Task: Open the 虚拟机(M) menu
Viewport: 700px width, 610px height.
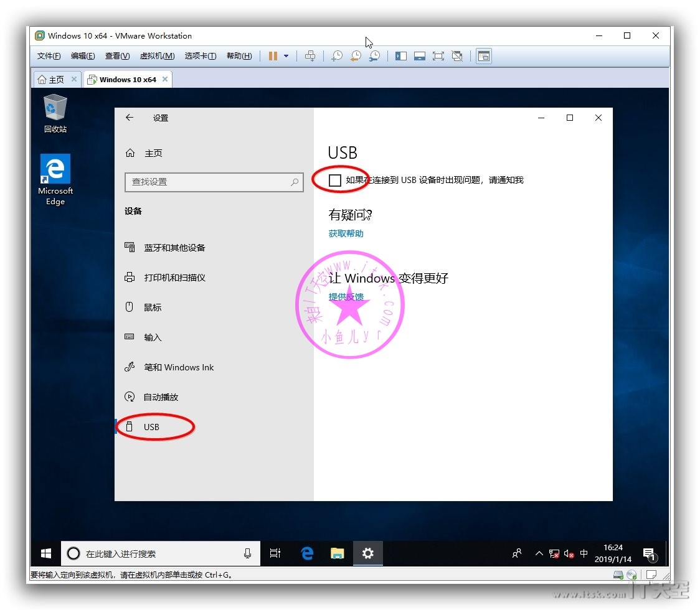Action: click(157, 56)
